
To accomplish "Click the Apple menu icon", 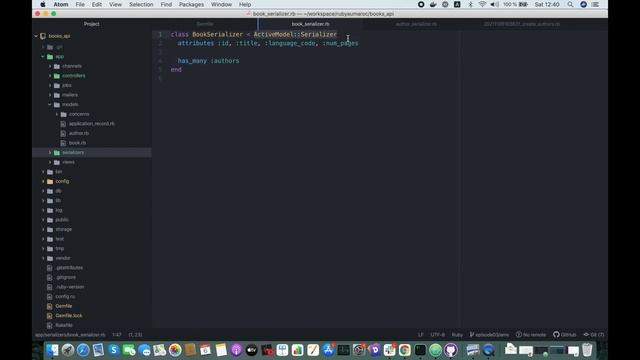I will coord(43,4).
